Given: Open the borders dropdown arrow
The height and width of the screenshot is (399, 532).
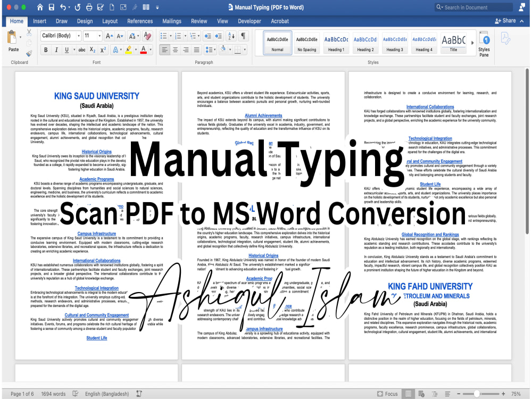Looking at the screenshot, I should pyautogui.click(x=245, y=50).
